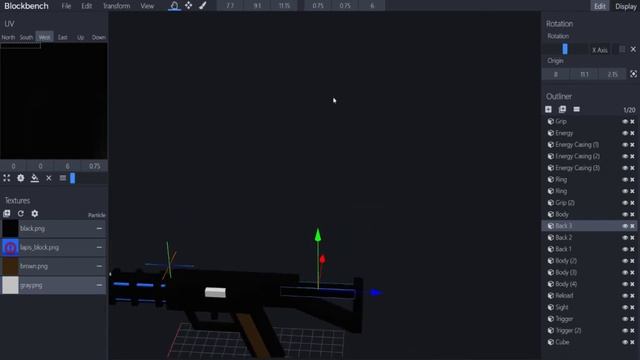
Task: Hide the Body cube via eye icon
Action: [x=625, y=214]
